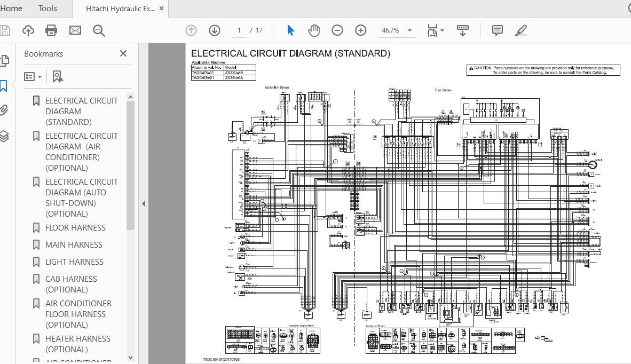Click the Print file icon

[x=52, y=30]
